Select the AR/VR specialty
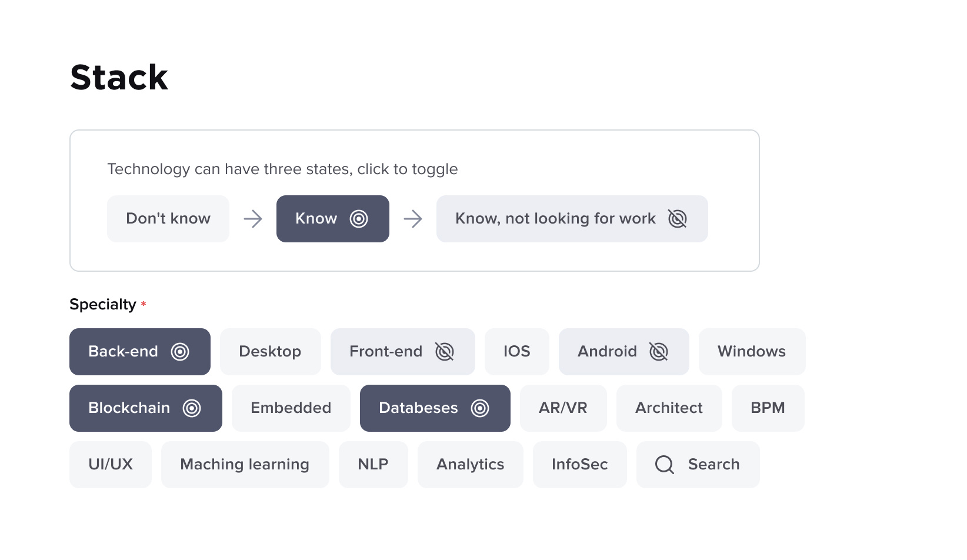This screenshot has width=967, height=560. 563,408
